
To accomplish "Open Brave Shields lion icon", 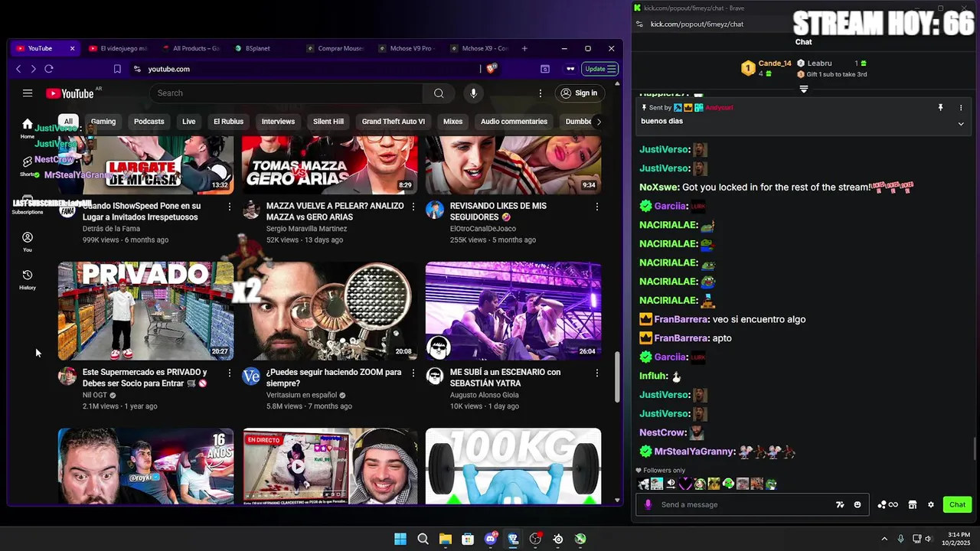I will [x=492, y=68].
